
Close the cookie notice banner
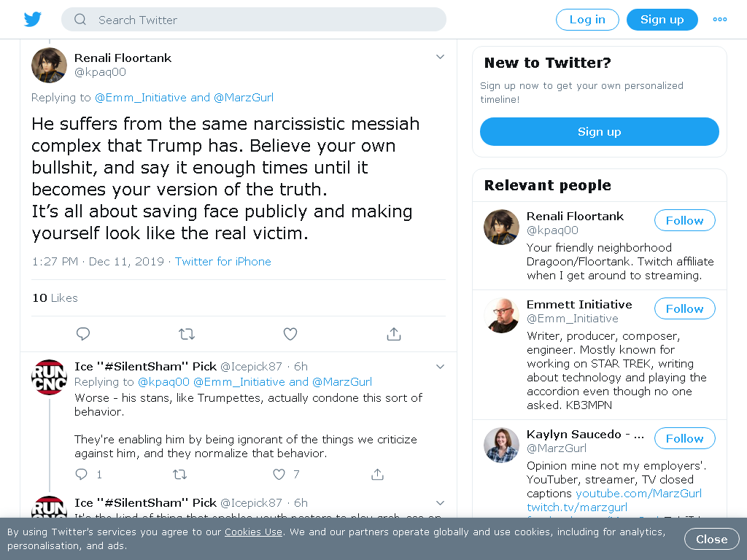pos(712,539)
